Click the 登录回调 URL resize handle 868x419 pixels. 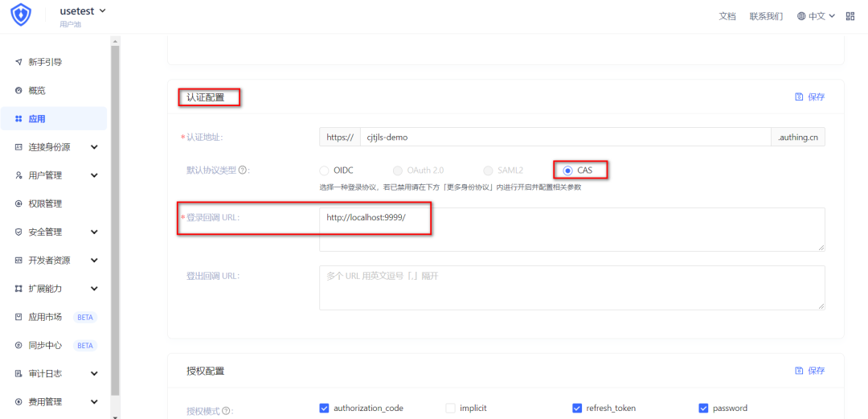point(821,247)
